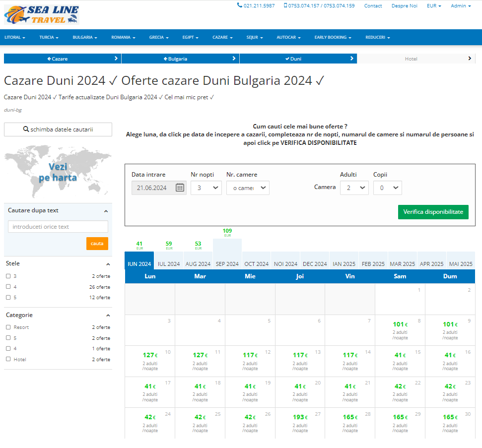482x448 pixels.
Task: Click the Hotel breadcrumb step
Action: [x=416, y=59]
